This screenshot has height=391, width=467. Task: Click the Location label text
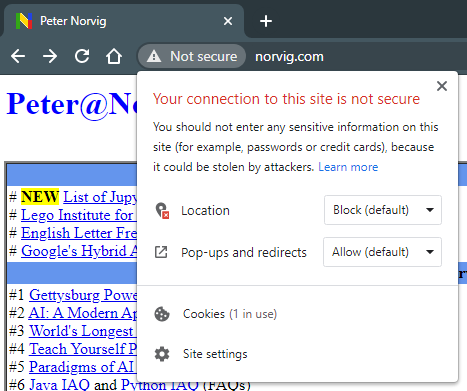pyautogui.click(x=205, y=211)
